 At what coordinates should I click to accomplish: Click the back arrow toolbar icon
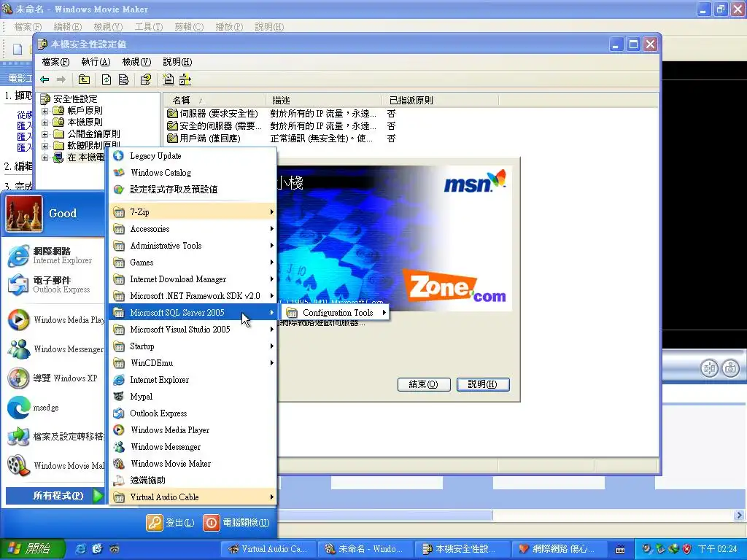(x=44, y=79)
